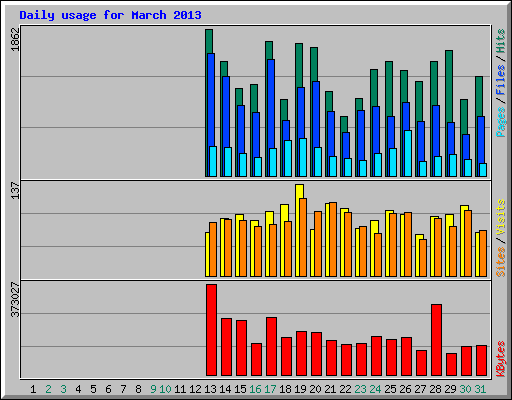
Task: Click day label 8 on the x-axis
Action: coord(138,389)
